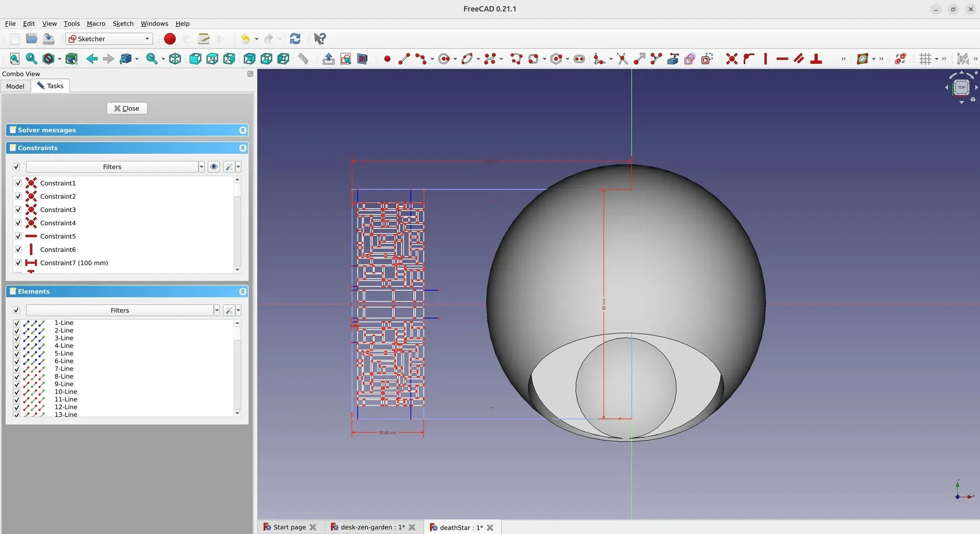
Task: Click the horizontal constraint tool
Action: click(782, 59)
